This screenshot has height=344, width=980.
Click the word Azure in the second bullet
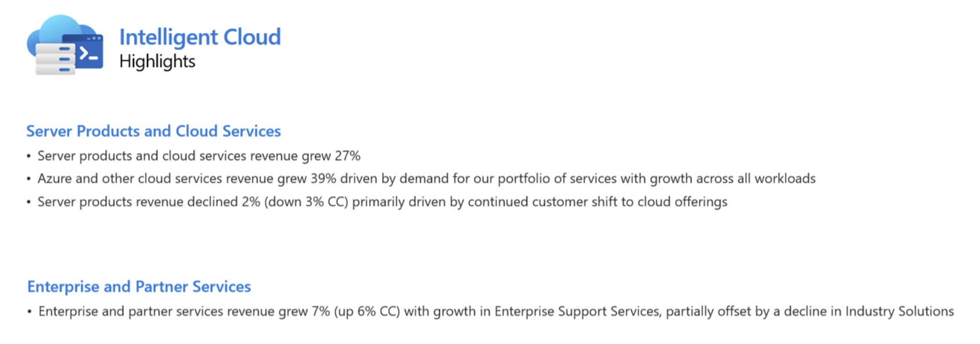54,178
